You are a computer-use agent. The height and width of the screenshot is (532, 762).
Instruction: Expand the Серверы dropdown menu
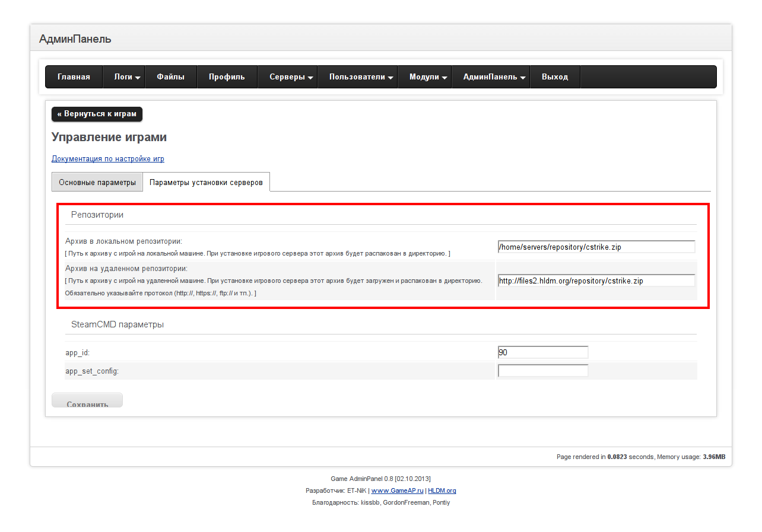[287, 77]
